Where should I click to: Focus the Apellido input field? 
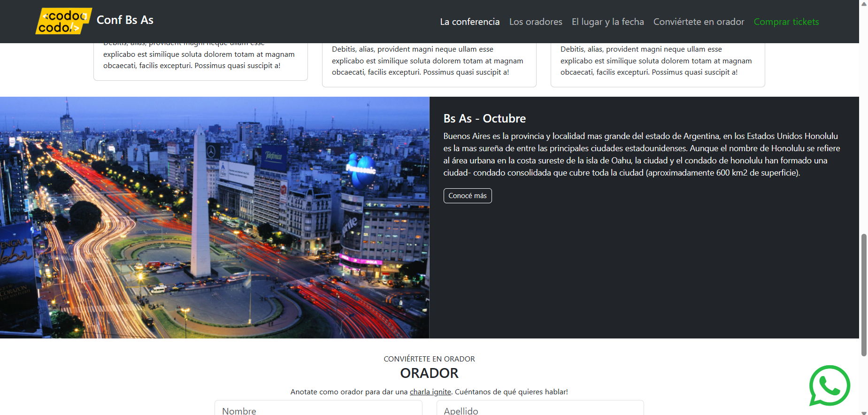[540, 409]
